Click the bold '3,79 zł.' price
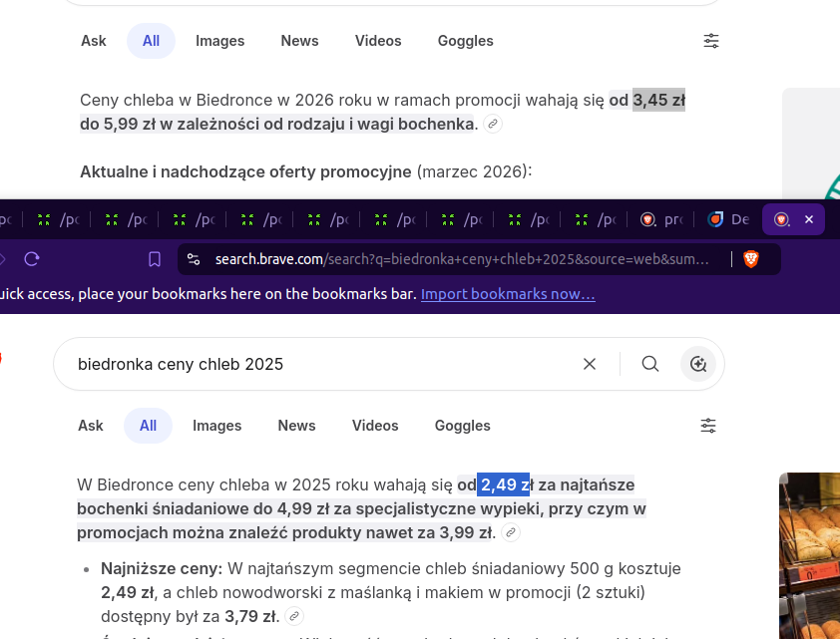The height and width of the screenshot is (639, 840). tap(251, 616)
